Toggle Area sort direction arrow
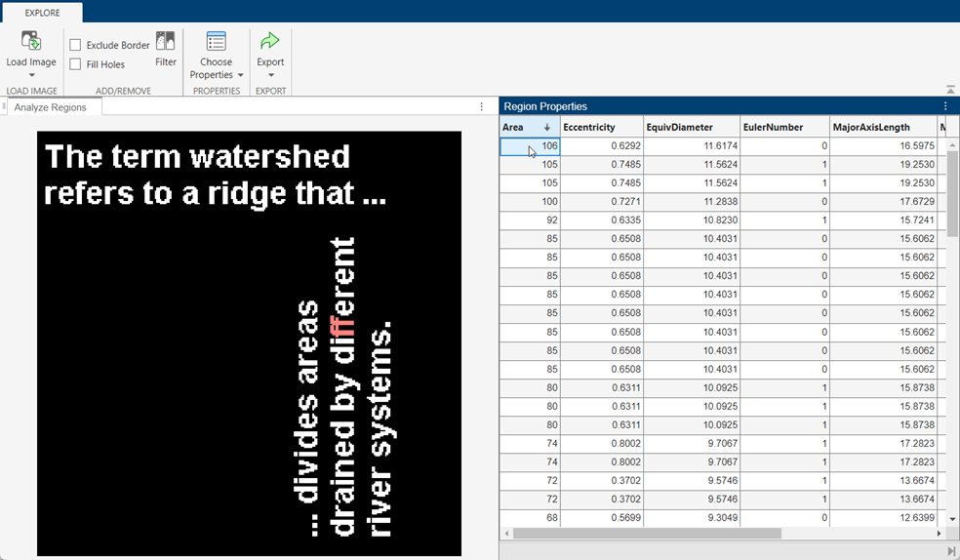The width and height of the screenshot is (960, 560). (x=546, y=127)
